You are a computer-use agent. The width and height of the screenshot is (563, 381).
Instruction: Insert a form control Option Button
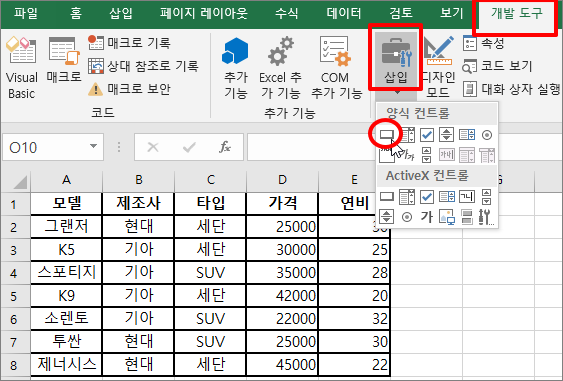click(487, 135)
